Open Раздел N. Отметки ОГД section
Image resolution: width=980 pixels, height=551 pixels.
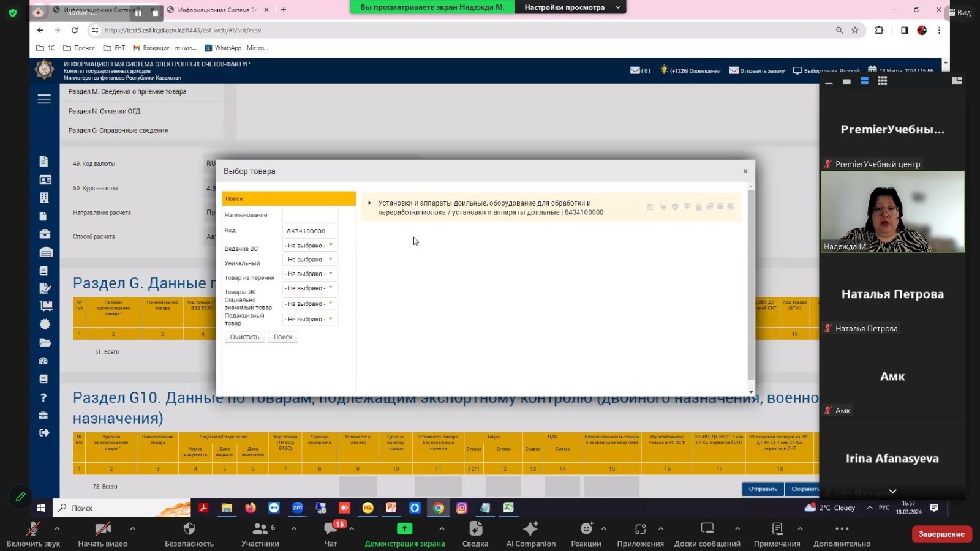(x=104, y=111)
